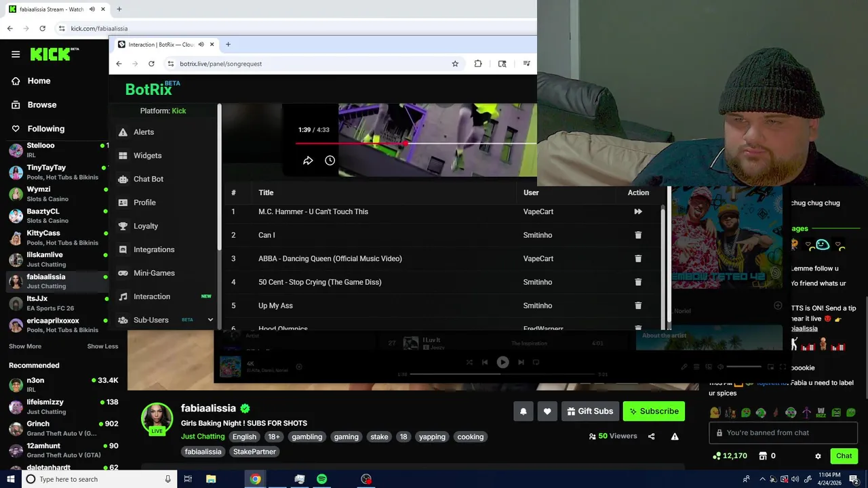This screenshot has width=868, height=488.
Task: Mute the Interaction BotRix tab audio
Action: pyautogui.click(x=201, y=45)
